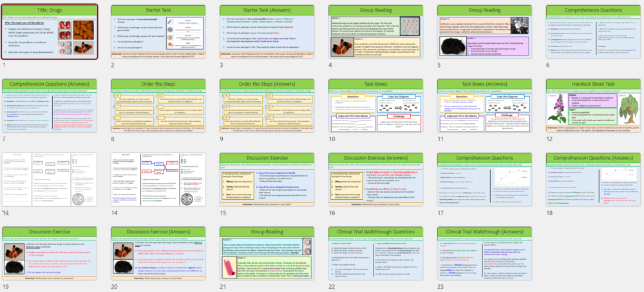
Task: Choose slide 4 "Group Reading" thumbnail
Action: pyautogui.click(x=376, y=32)
